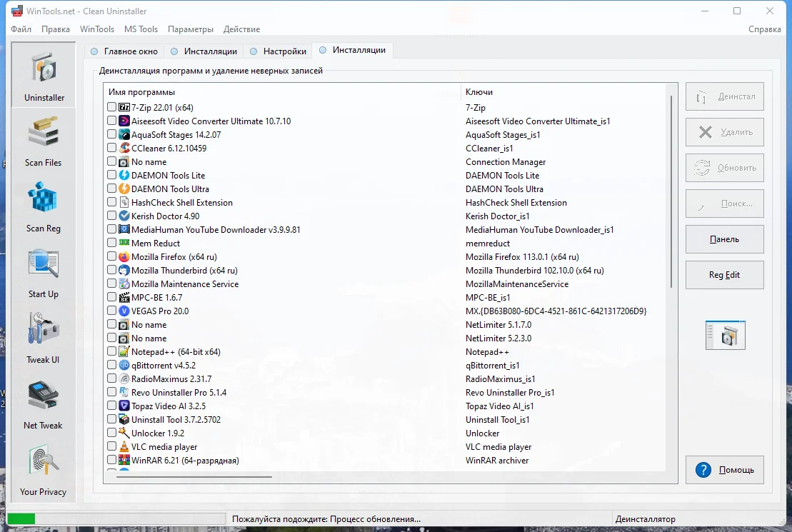This screenshot has width=792, height=532.
Task: Tick the Mem Reduct checkbox
Action: [111, 243]
